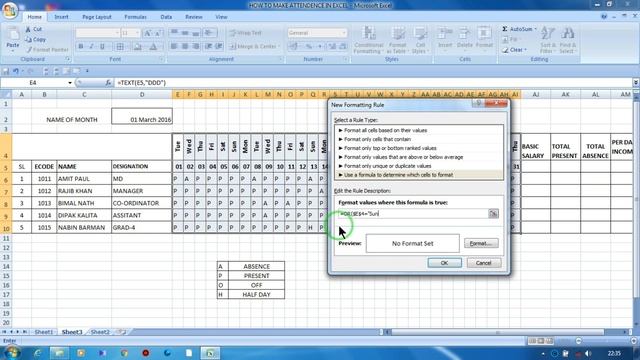Screen dimensions: 640x360
Task: Toggle Underline formatting
Action: click(102, 47)
